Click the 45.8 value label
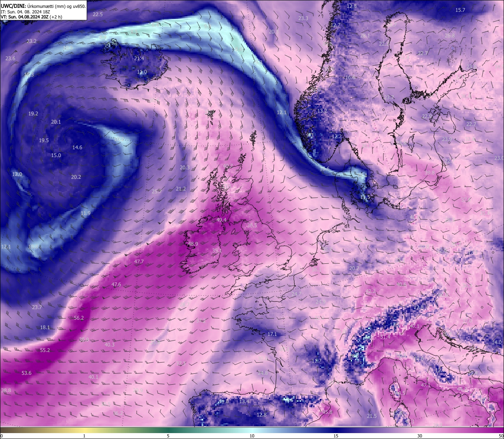This screenshot has height=439, width=504. pyautogui.click(x=327, y=412)
